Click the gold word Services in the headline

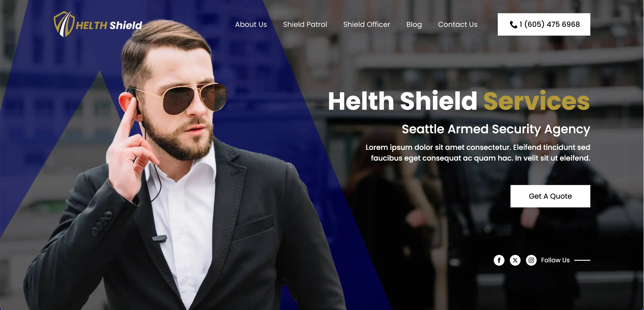coord(536,101)
